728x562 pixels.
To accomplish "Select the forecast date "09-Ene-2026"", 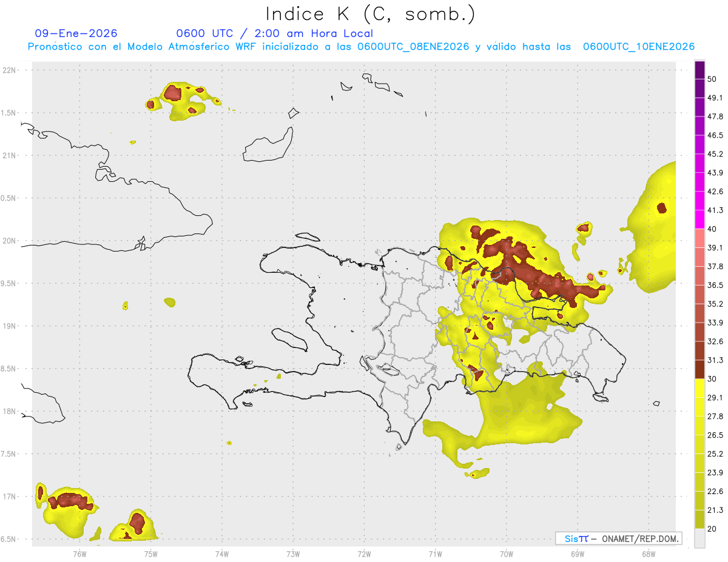I will (x=76, y=33).
